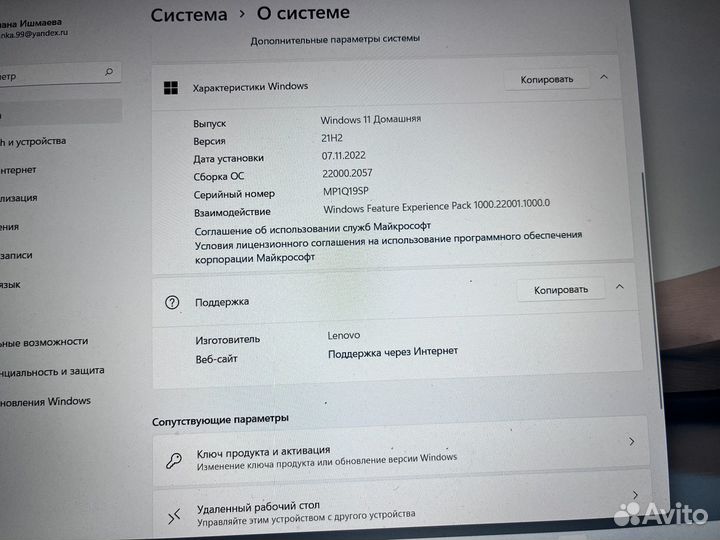Click the Веб-сайт label
Viewport: 720px width, 540px height.
[216, 359]
